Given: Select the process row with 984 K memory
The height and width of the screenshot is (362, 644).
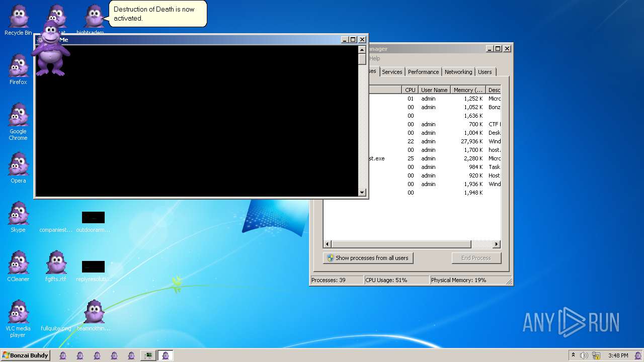Looking at the screenshot, I should click(x=434, y=167).
